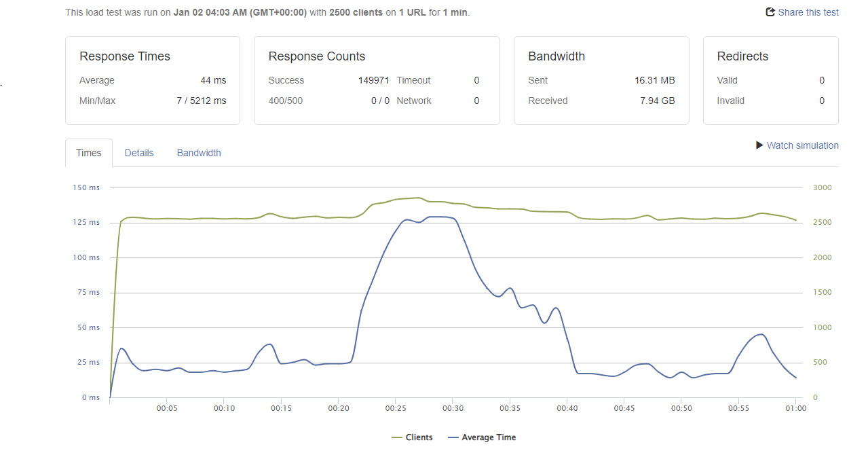
Task: Click the green Clients legend line swatch
Action: click(397, 437)
